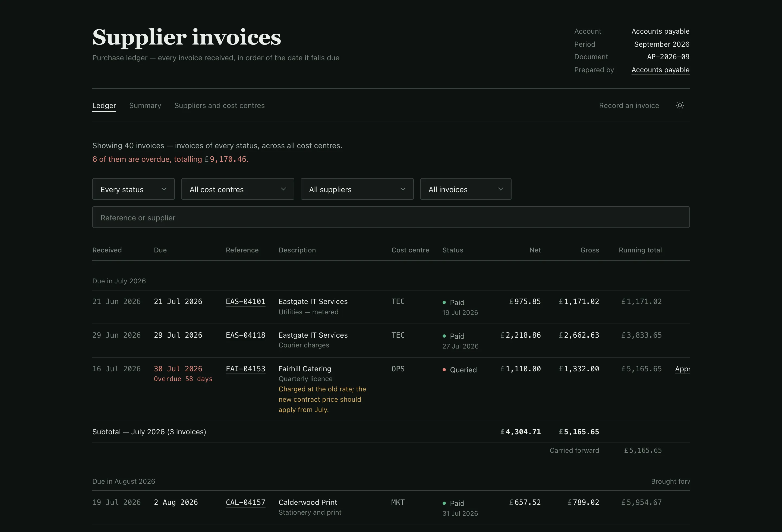The image size is (782, 532).
Task: Open the Every status dropdown
Action: (134, 189)
